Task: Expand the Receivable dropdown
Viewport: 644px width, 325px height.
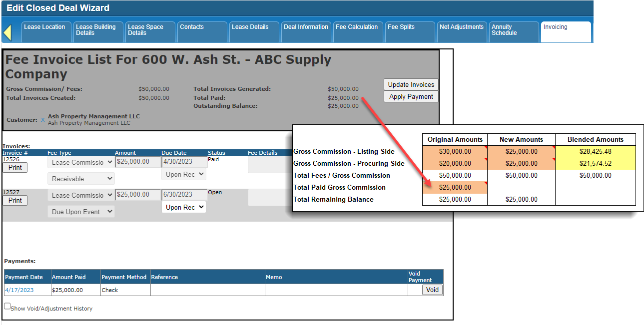Action: tap(81, 179)
